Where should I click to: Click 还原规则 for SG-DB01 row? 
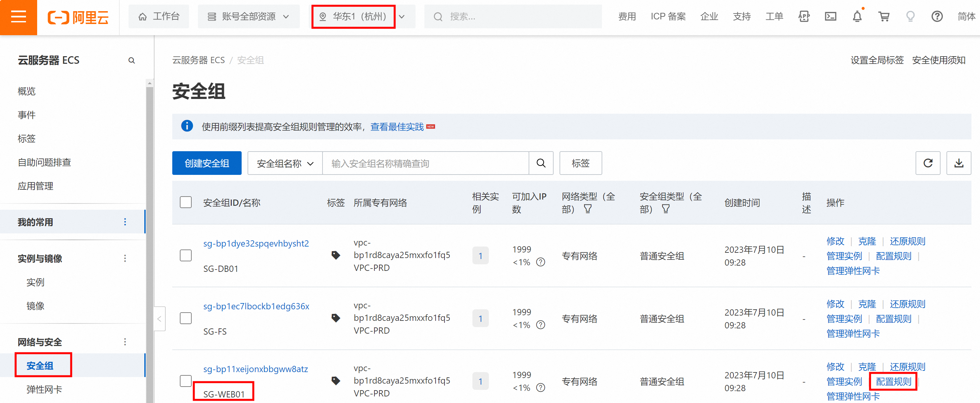pos(907,241)
